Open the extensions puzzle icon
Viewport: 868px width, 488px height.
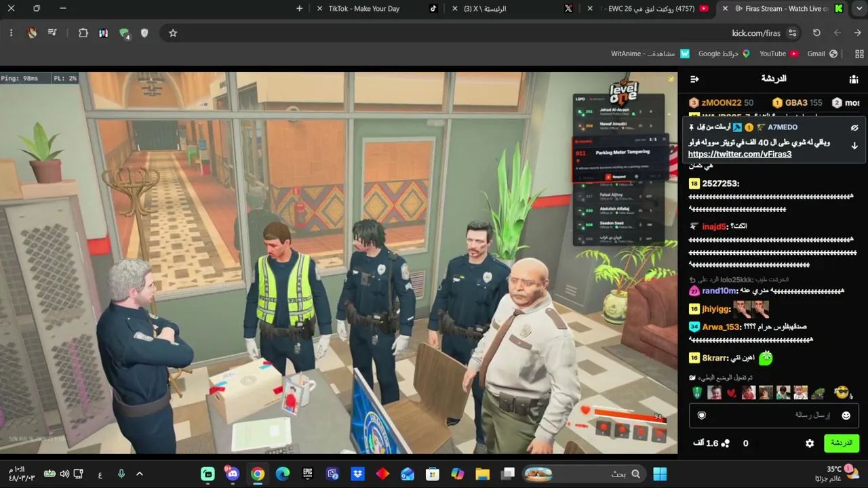[x=83, y=33]
